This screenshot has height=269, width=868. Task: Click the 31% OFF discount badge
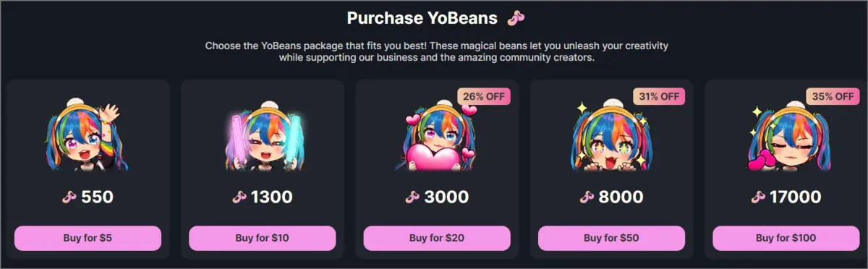click(658, 96)
